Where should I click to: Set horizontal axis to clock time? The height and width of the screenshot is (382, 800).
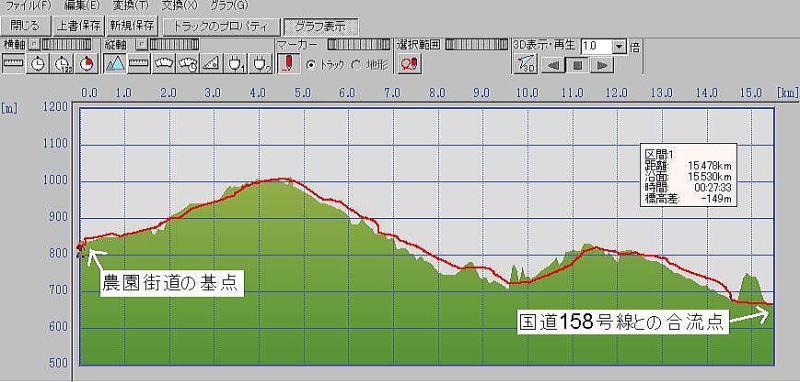pos(38,64)
